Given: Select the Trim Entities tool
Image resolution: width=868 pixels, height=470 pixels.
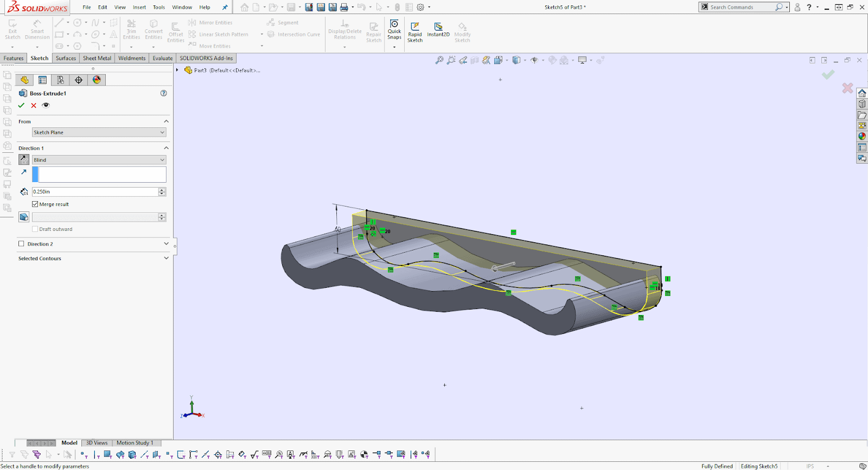Looking at the screenshot, I should pos(131,30).
